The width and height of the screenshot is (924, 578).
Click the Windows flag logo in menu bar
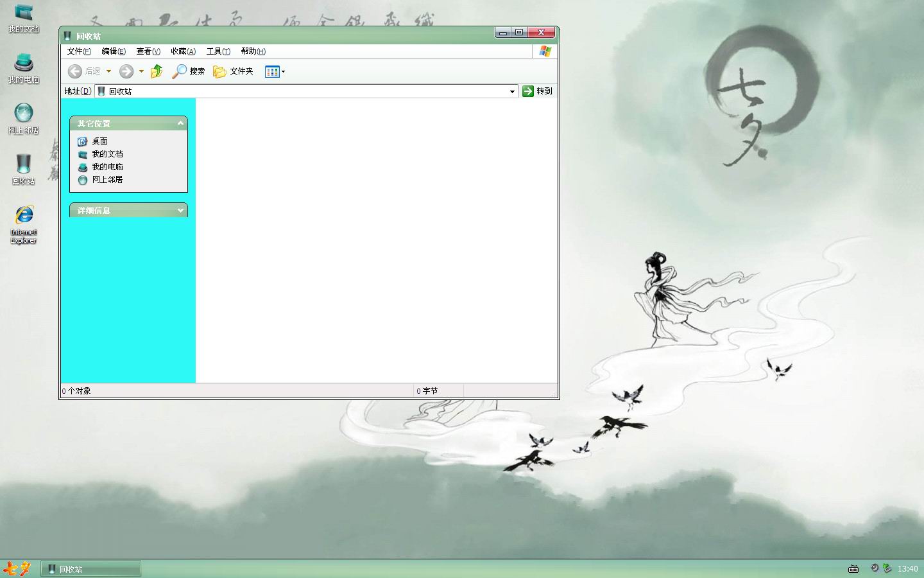pos(545,51)
